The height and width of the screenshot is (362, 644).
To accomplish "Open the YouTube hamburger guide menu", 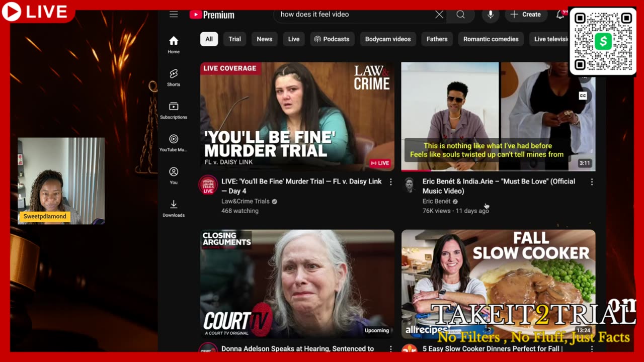I will coord(174,15).
